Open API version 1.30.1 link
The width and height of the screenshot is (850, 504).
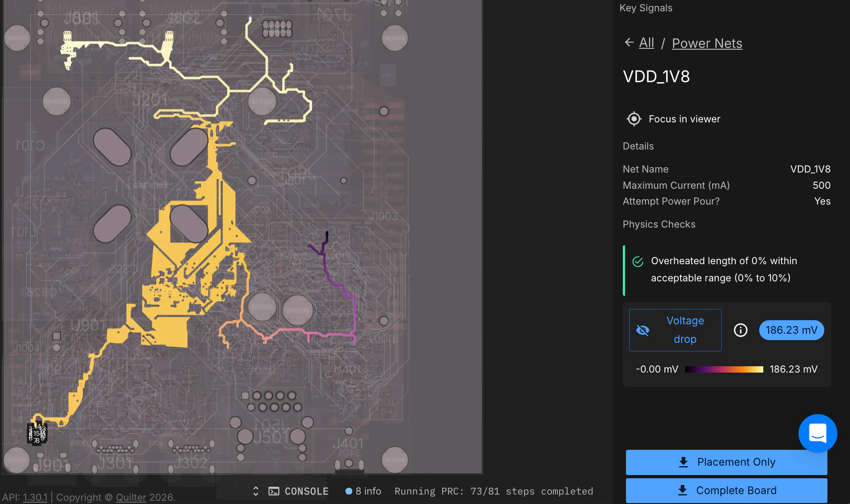click(x=35, y=497)
